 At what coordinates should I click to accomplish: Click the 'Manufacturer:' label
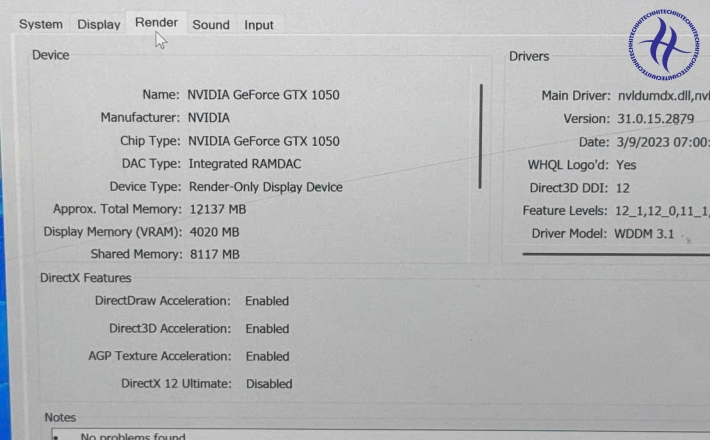click(140, 118)
